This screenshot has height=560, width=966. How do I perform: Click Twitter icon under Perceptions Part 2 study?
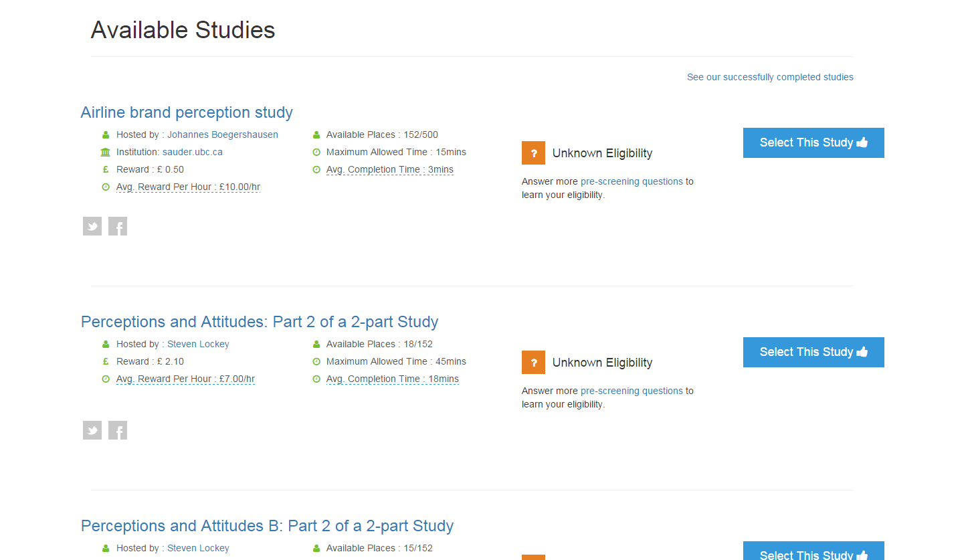pos(92,430)
